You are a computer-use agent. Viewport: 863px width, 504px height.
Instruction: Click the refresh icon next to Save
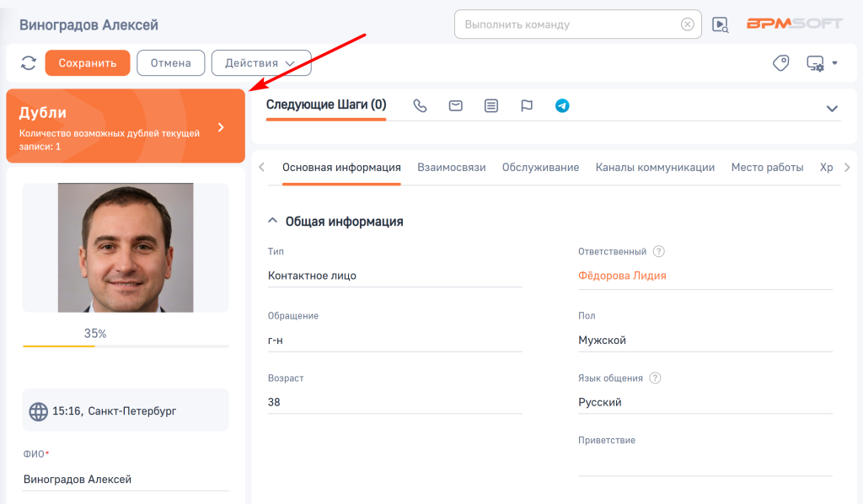click(29, 63)
